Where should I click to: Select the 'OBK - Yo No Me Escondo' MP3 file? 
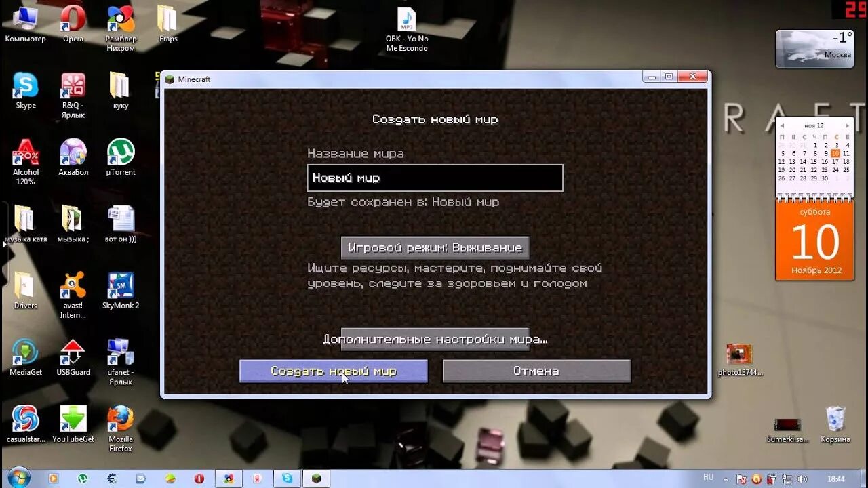pos(407,29)
